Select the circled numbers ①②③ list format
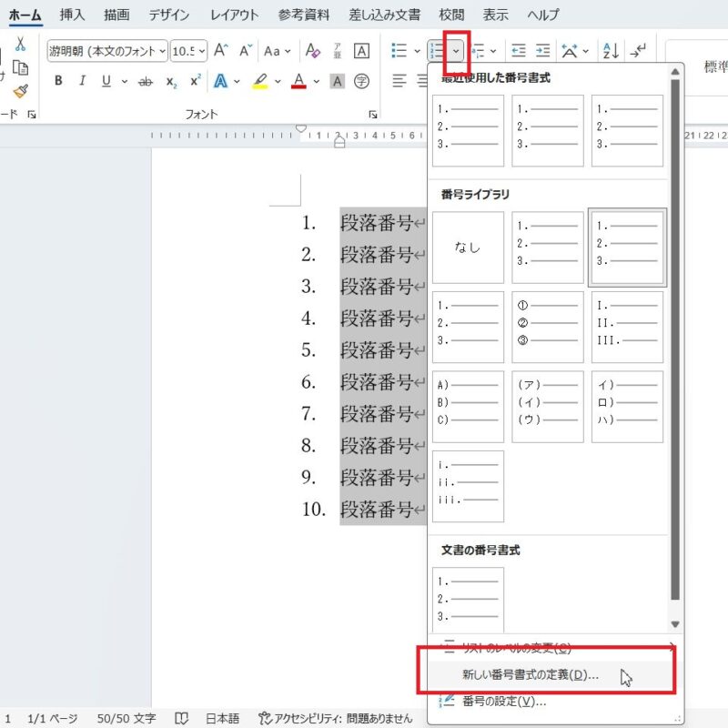This screenshot has height=728, width=728. click(x=547, y=327)
